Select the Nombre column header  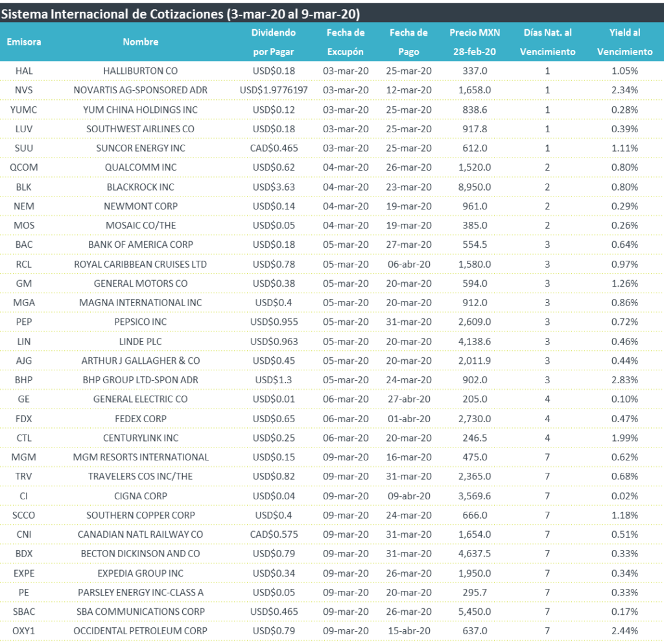click(141, 42)
